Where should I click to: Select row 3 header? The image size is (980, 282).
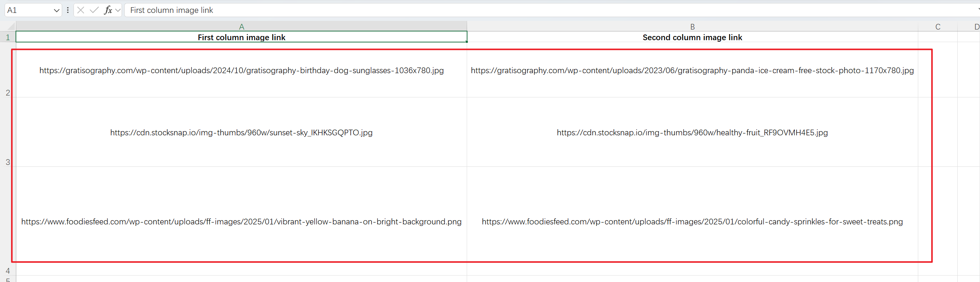pyautogui.click(x=8, y=132)
